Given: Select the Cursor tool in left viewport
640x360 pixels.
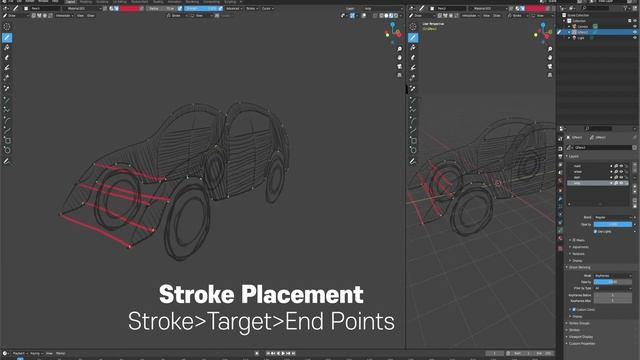Looking at the screenshot, I should click(7, 27).
